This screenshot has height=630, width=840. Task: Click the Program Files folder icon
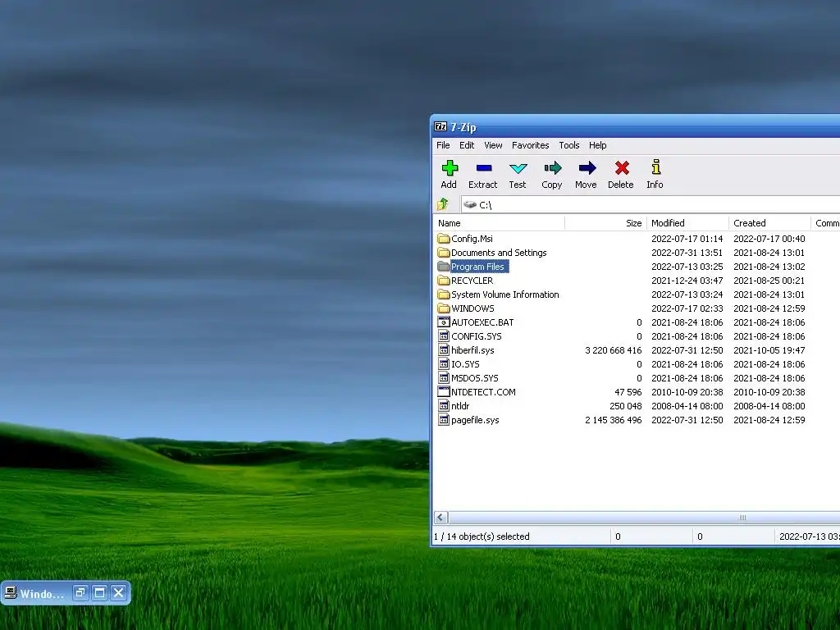pyautogui.click(x=443, y=267)
